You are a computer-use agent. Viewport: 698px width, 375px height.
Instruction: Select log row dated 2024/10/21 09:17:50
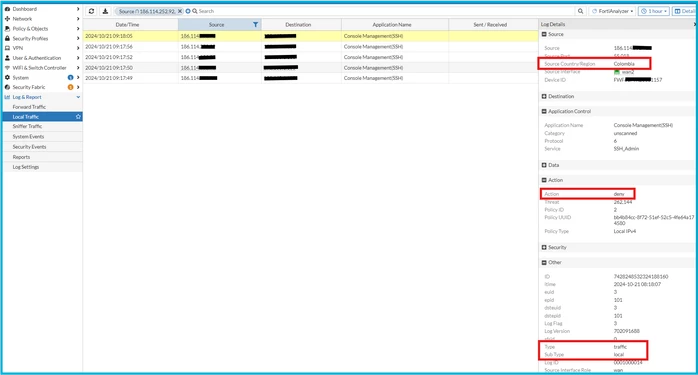tap(311, 68)
